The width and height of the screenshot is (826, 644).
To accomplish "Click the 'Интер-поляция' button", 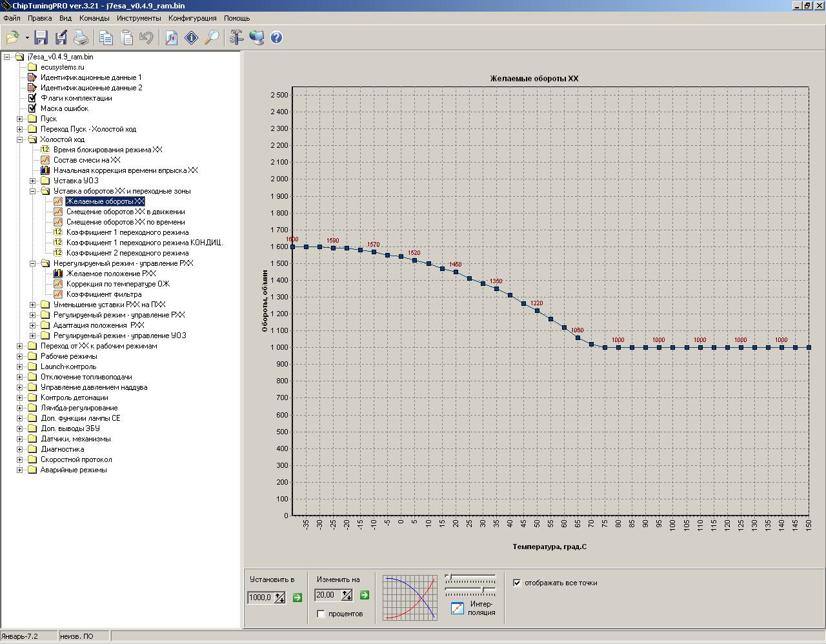I will click(458, 608).
